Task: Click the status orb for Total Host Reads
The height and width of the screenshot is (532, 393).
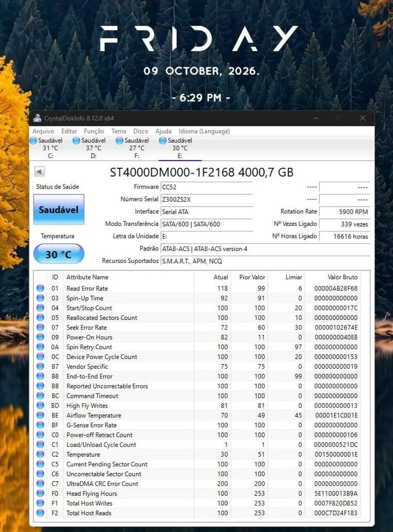Action: click(40, 513)
